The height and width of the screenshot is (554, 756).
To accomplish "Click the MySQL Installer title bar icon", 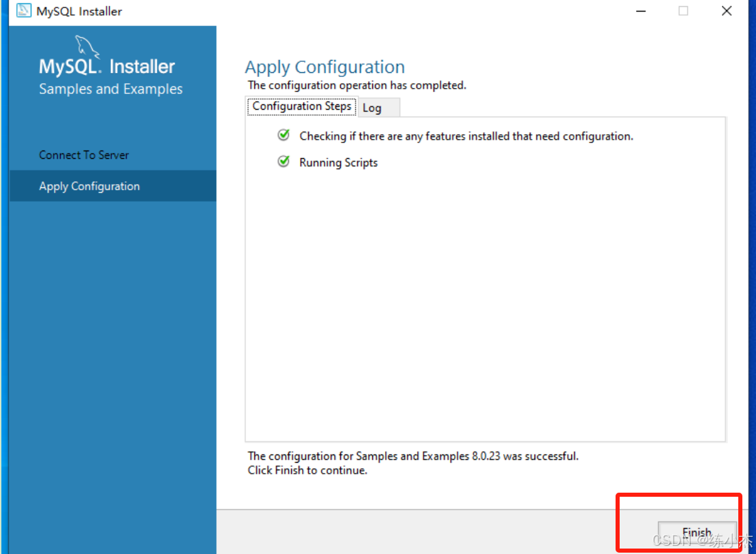I will (x=24, y=11).
